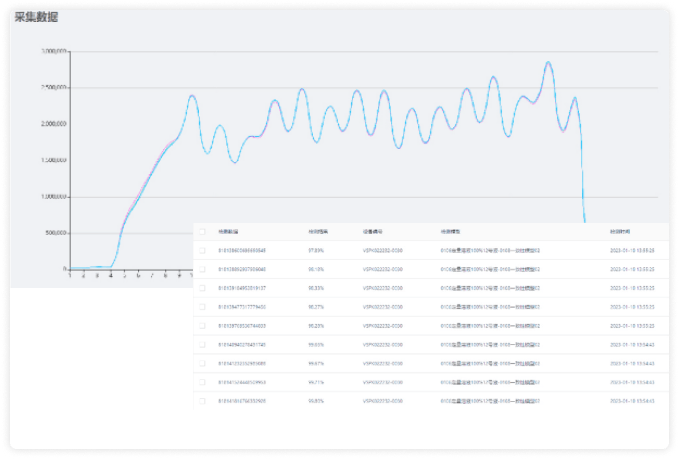Screen dimensions: 679x459
Task: Check the row with 97.83% result
Action: pos(202,250)
